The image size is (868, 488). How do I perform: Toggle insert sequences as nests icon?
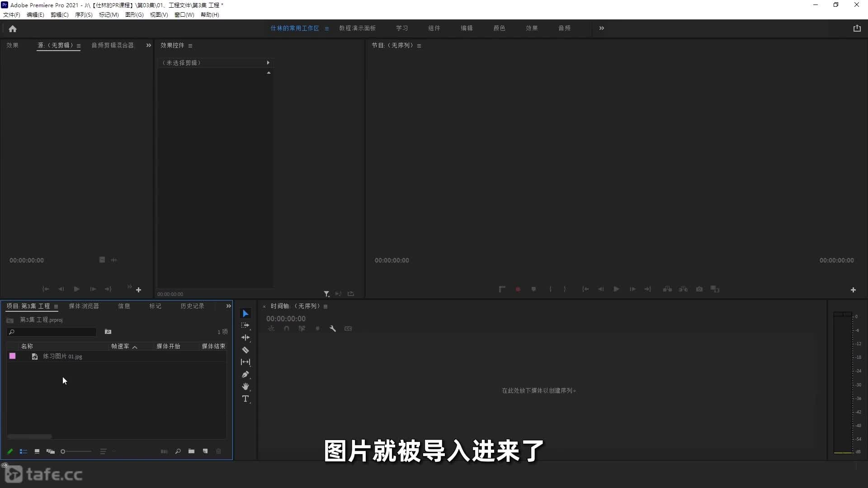point(271,328)
